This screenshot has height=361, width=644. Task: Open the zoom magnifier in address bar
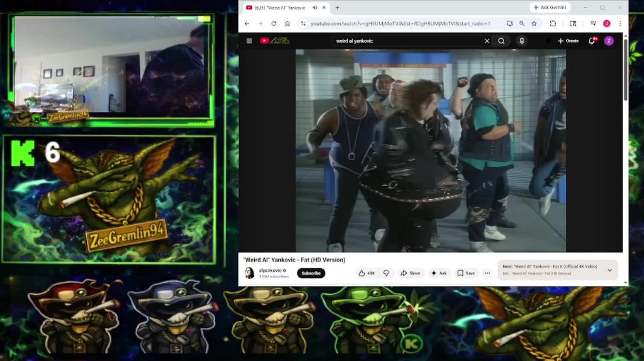click(522, 24)
